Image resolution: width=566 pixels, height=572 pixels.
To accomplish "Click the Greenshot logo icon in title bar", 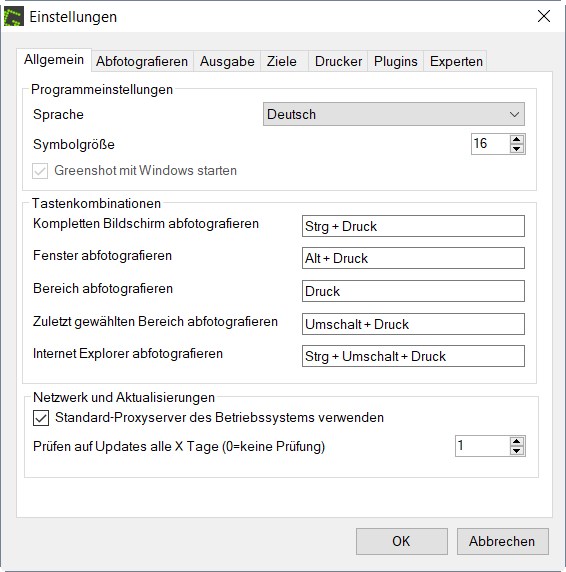I will tap(13, 16).
